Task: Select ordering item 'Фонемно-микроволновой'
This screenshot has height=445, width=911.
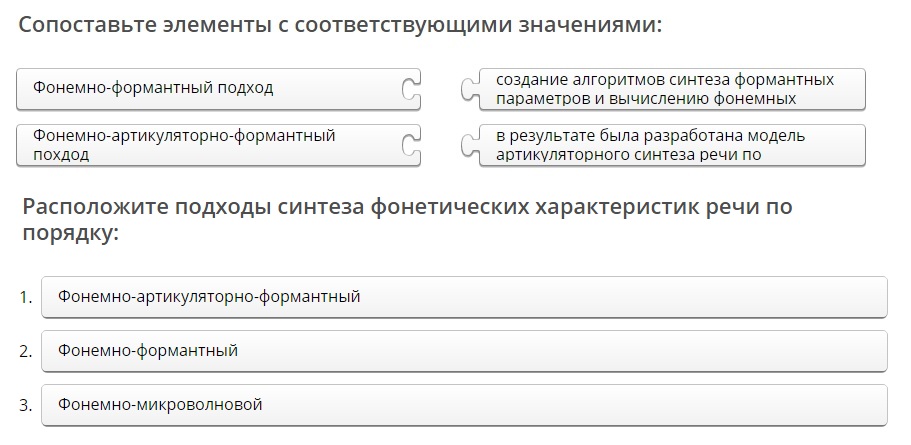Action: click(464, 405)
